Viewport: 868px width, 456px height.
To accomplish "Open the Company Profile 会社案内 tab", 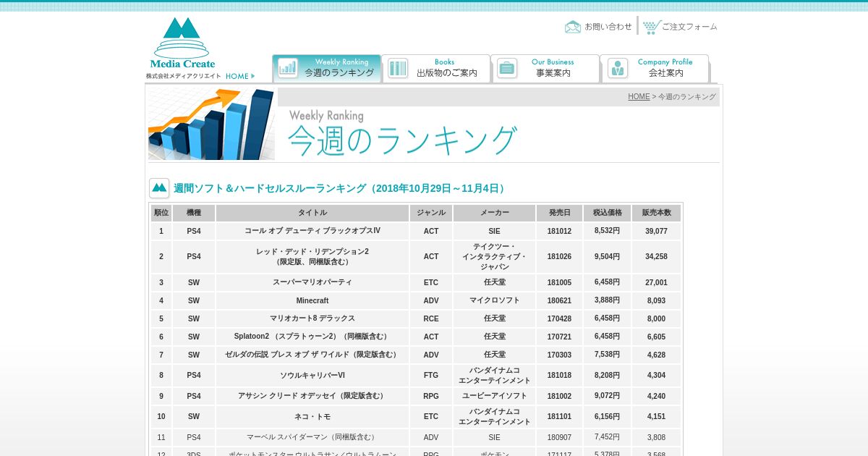I will click(655, 68).
